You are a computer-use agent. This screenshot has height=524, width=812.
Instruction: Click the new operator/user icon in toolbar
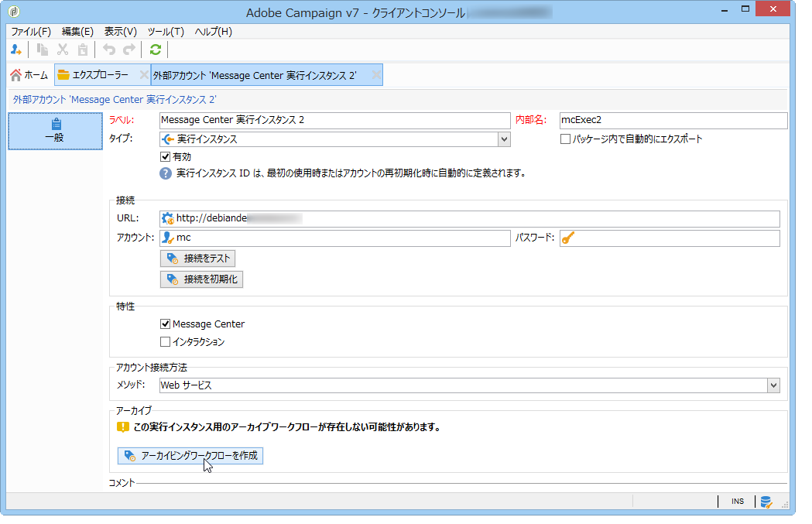click(16, 50)
